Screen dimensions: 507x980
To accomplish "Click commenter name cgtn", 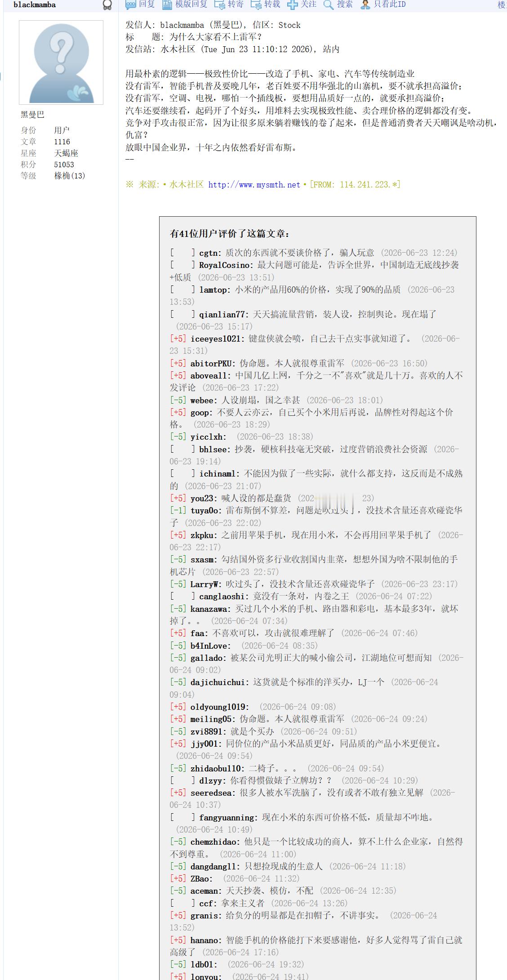I will click(x=209, y=253).
